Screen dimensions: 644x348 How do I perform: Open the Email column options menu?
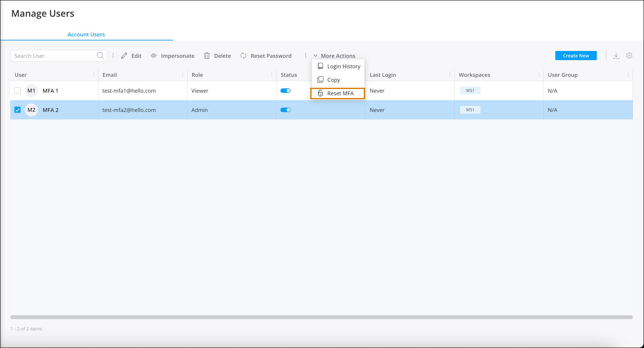(x=183, y=75)
